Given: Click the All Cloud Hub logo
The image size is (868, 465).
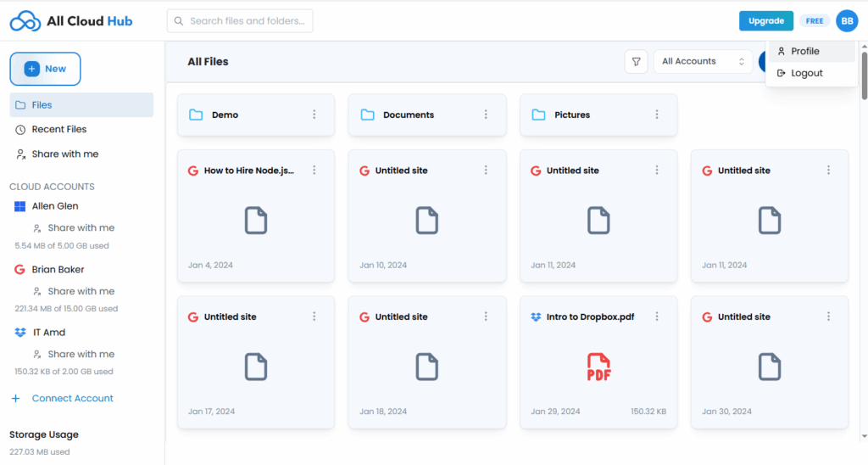Looking at the screenshot, I should (71, 21).
